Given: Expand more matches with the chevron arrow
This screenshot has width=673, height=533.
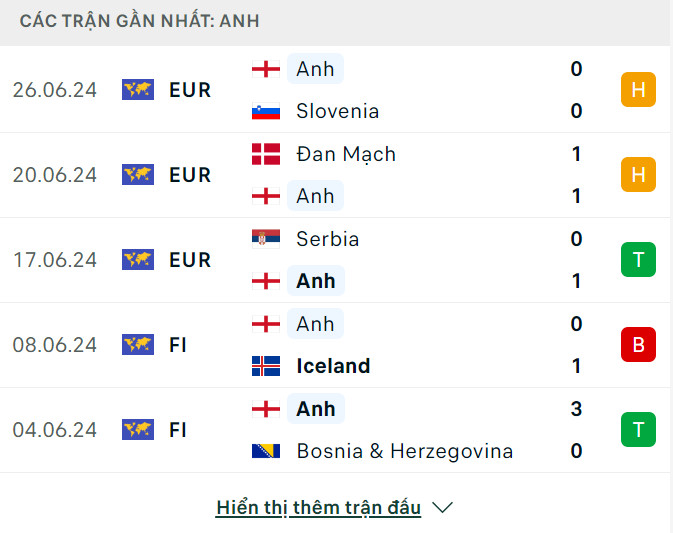Looking at the screenshot, I should 443,508.
